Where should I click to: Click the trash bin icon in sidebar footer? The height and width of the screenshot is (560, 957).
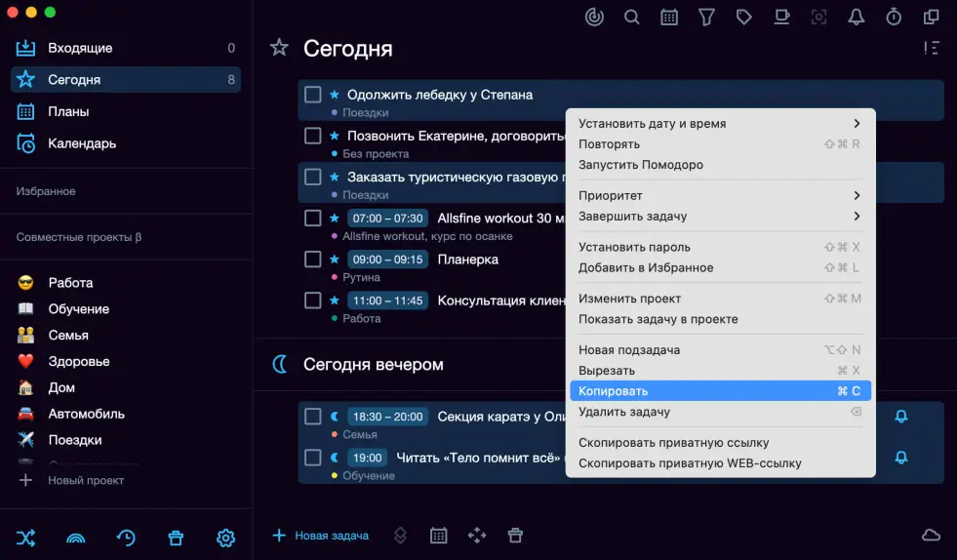point(176,538)
